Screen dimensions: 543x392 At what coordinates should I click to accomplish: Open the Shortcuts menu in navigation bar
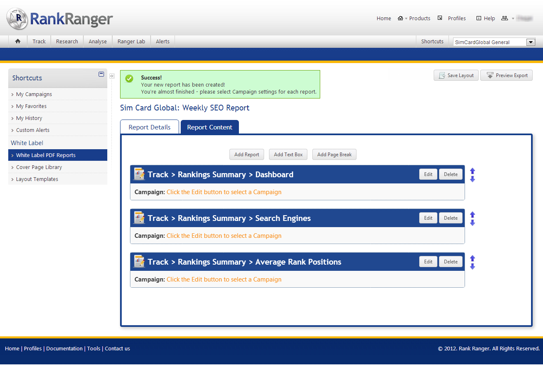(432, 41)
